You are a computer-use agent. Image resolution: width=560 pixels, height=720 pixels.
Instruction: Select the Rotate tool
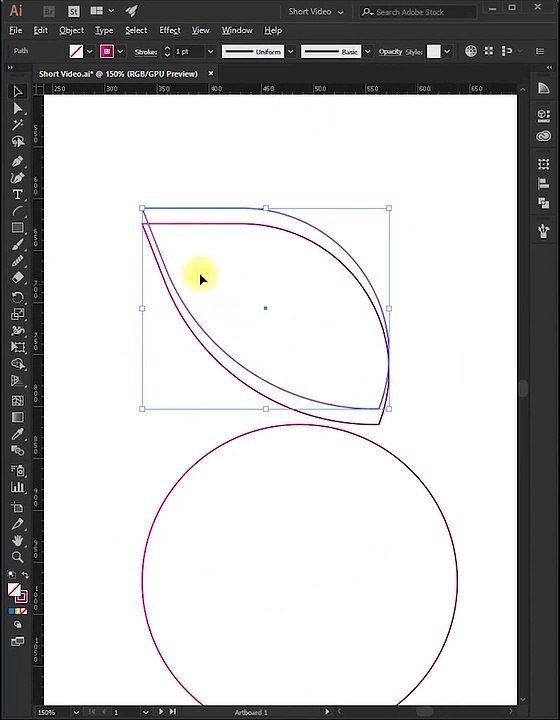pos(17,298)
